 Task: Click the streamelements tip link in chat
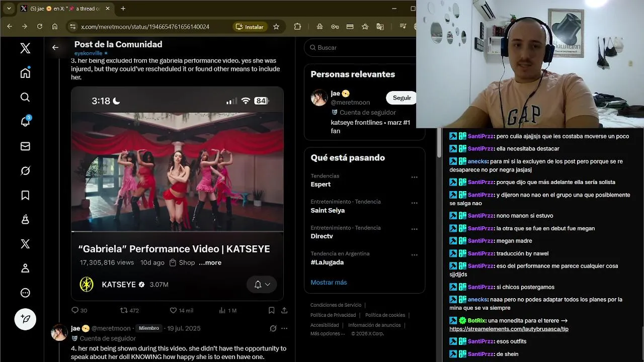tap(509, 329)
